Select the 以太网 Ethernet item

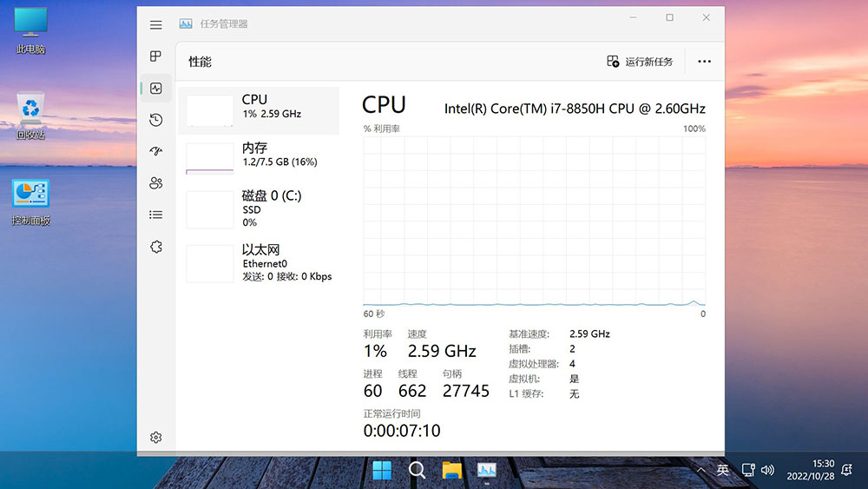click(x=259, y=262)
